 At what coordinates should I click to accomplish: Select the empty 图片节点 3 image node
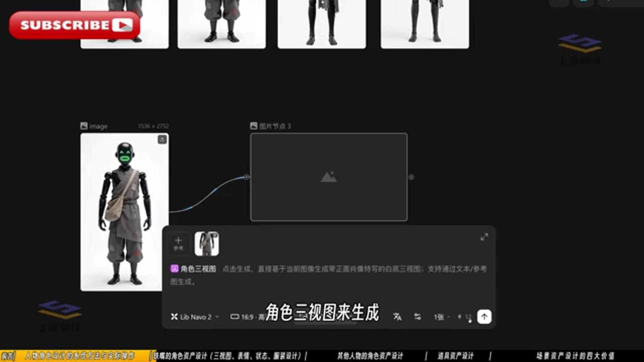coord(328,177)
